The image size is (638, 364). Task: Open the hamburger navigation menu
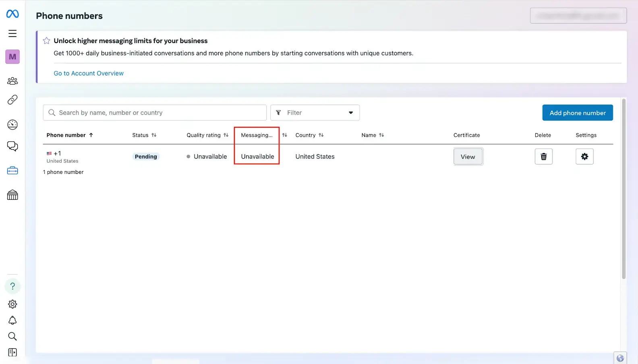coord(12,33)
